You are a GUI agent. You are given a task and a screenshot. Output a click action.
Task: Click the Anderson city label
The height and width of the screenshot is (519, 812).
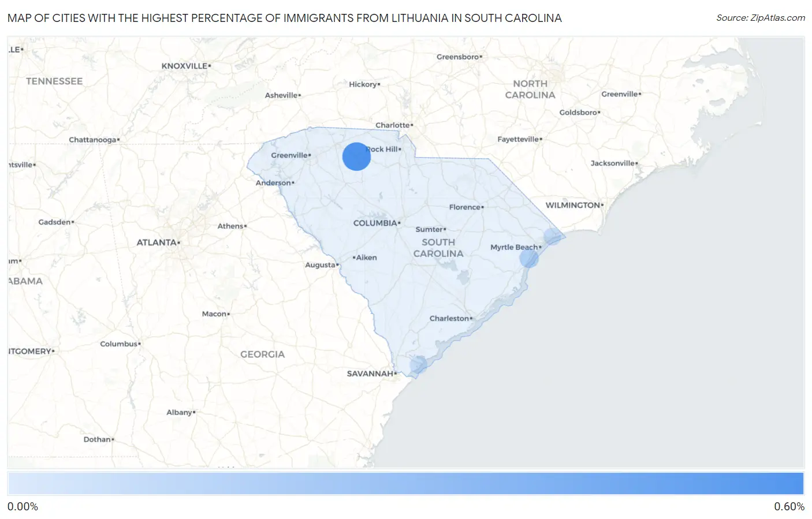(x=273, y=183)
